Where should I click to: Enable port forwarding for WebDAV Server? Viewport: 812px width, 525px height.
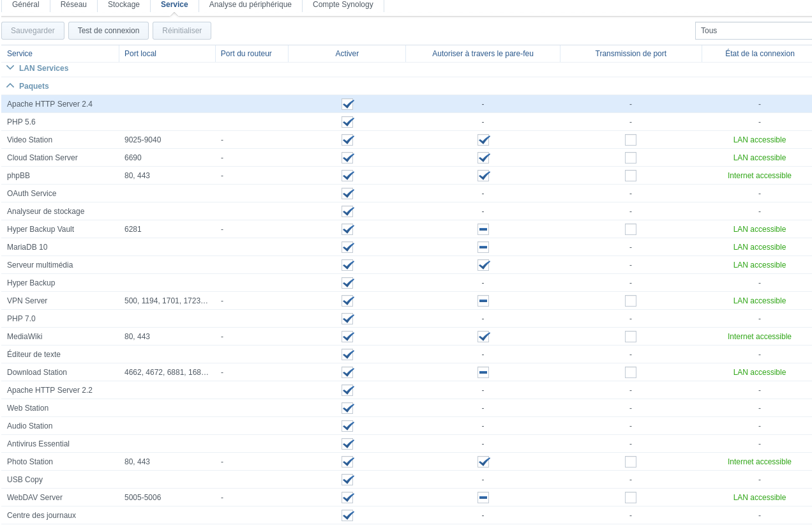point(631,498)
